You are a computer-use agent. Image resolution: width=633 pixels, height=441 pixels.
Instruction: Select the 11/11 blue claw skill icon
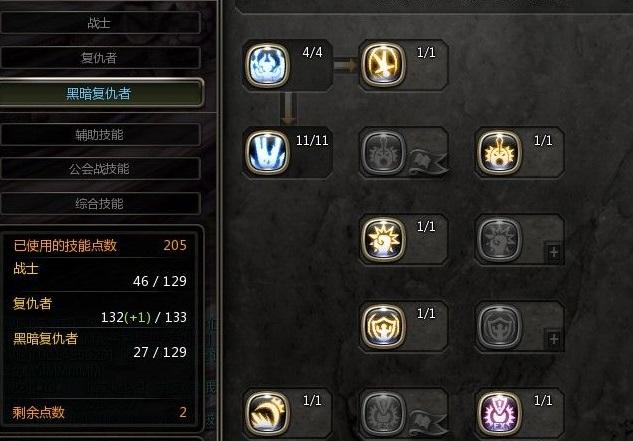267,152
